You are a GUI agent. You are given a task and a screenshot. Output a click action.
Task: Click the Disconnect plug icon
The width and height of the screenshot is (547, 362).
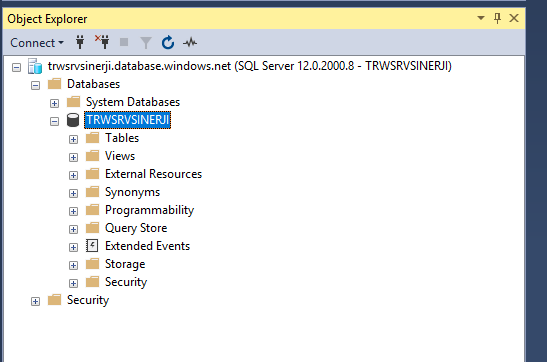[102, 42]
